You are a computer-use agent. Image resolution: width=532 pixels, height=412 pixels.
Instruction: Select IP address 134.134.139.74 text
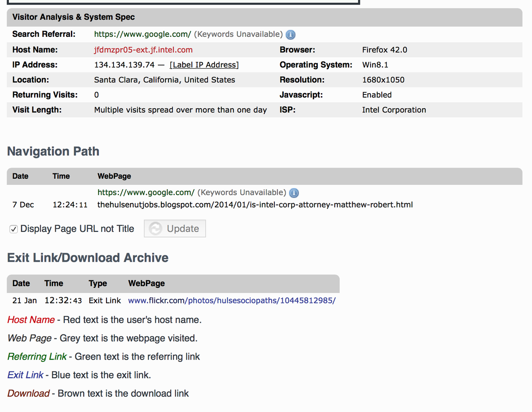(x=124, y=65)
